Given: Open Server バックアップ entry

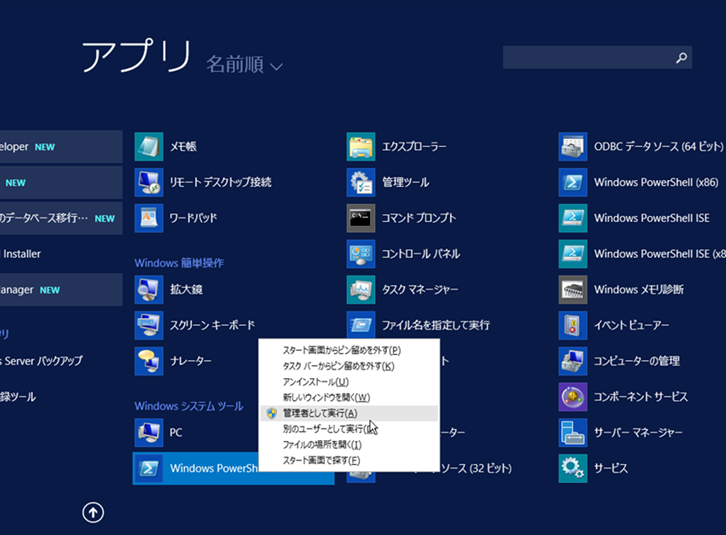Looking at the screenshot, I should tap(42, 361).
